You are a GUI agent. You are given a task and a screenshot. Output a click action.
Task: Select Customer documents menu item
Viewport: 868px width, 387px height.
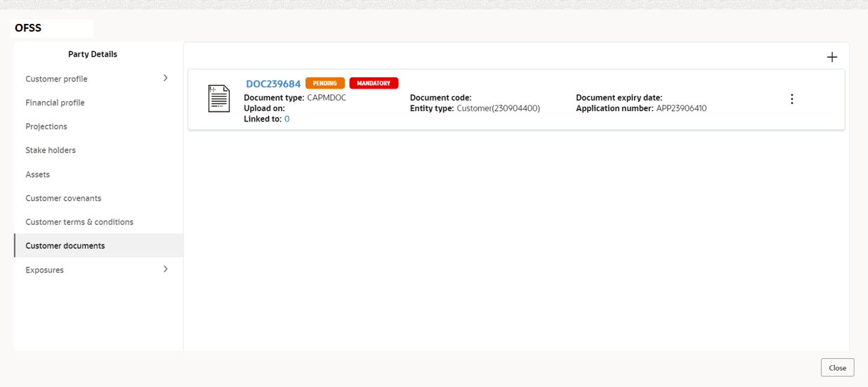98,246
